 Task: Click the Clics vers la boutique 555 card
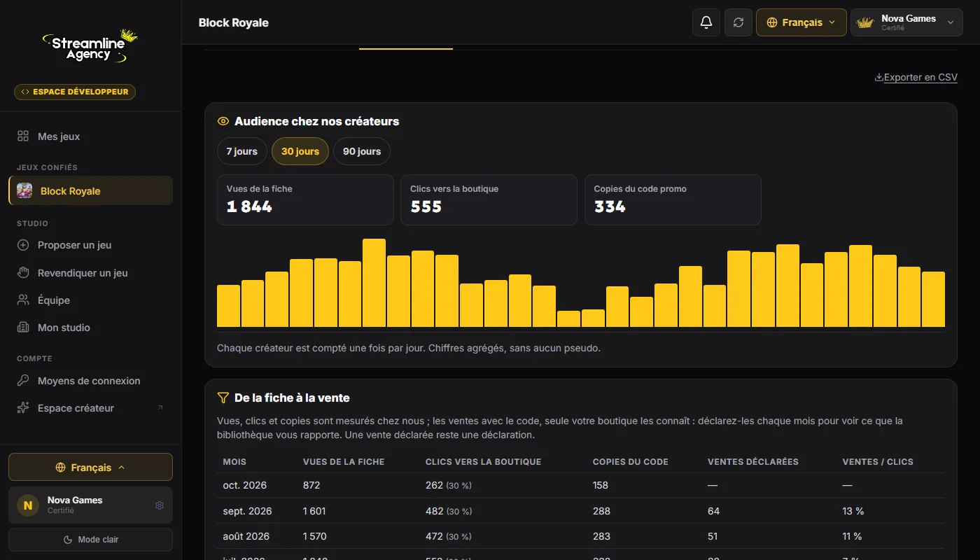[489, 199]
